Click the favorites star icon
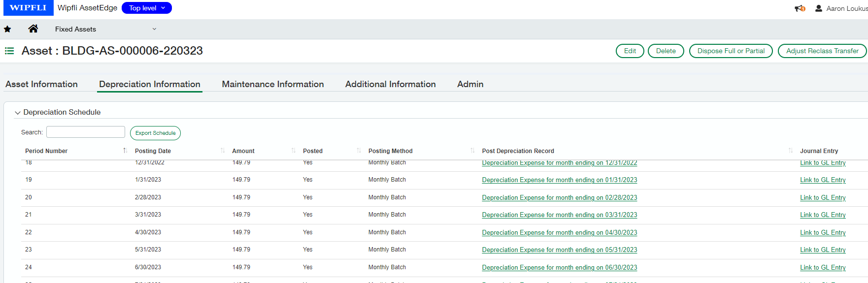868x283 pixels. (7, 30)
